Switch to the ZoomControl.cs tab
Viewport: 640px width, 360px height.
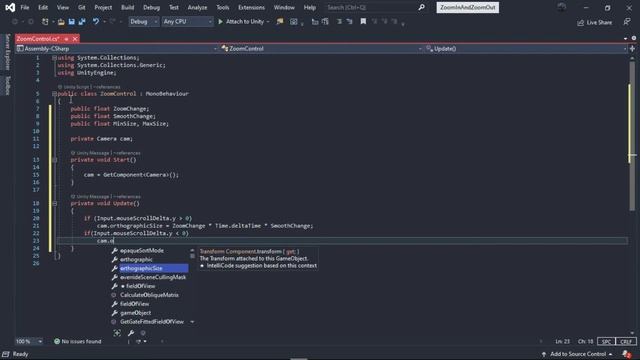(38, 39)
